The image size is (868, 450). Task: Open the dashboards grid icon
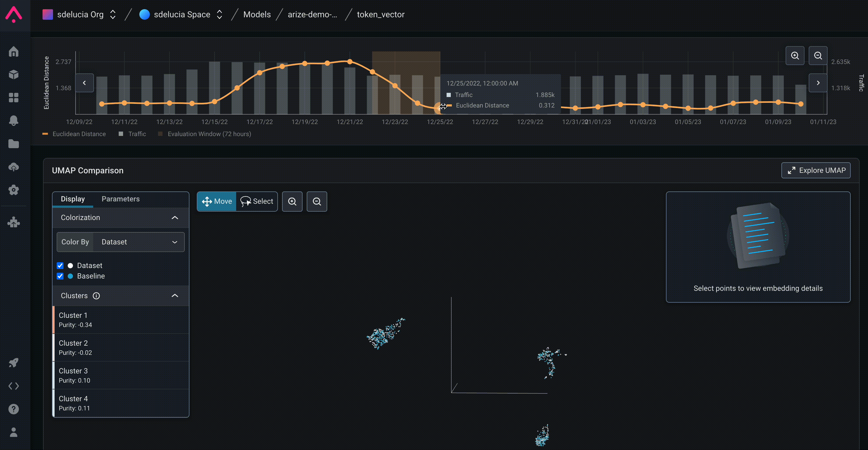[13, 98]
